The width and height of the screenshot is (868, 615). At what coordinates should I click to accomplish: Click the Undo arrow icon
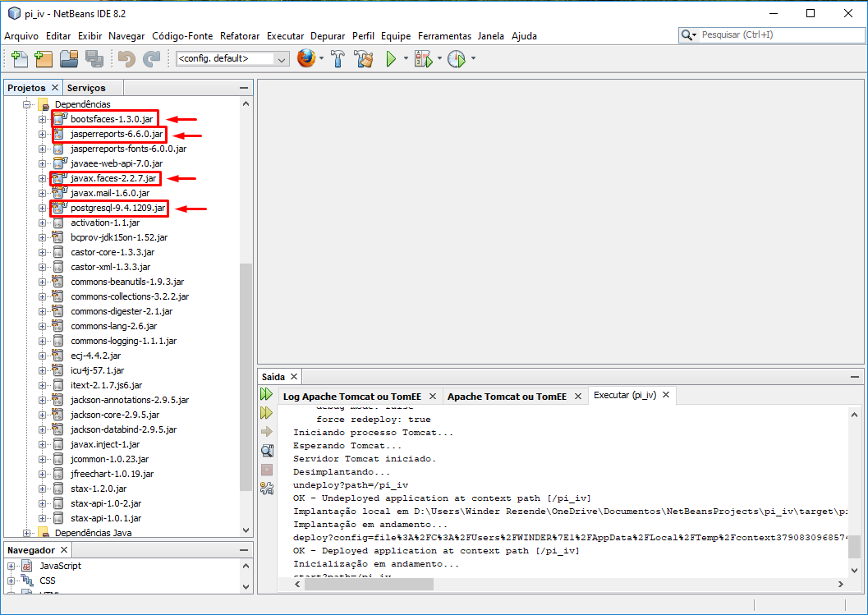[126, 58]
